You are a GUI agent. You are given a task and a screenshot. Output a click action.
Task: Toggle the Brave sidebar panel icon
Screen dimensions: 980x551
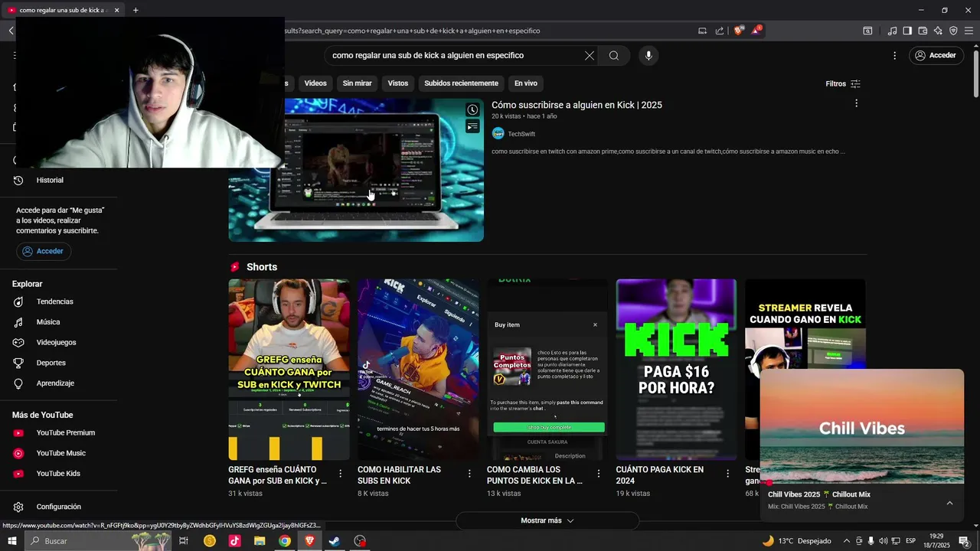(907, 31)
